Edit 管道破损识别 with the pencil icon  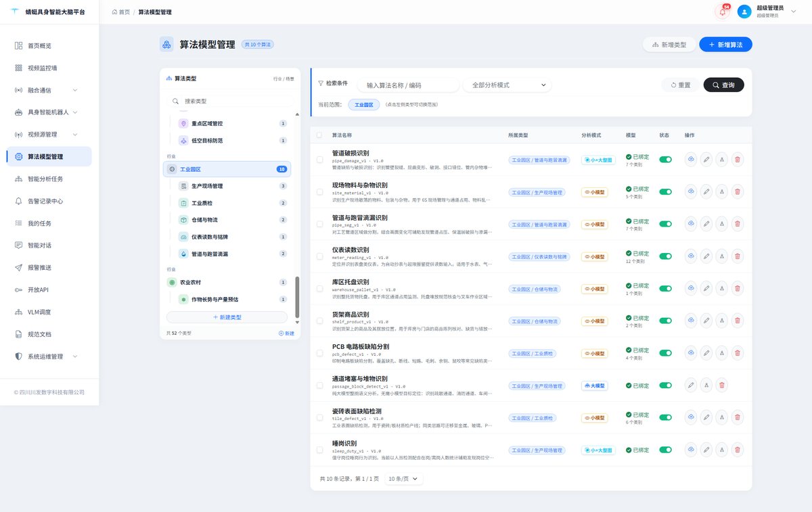click(706, 160)
